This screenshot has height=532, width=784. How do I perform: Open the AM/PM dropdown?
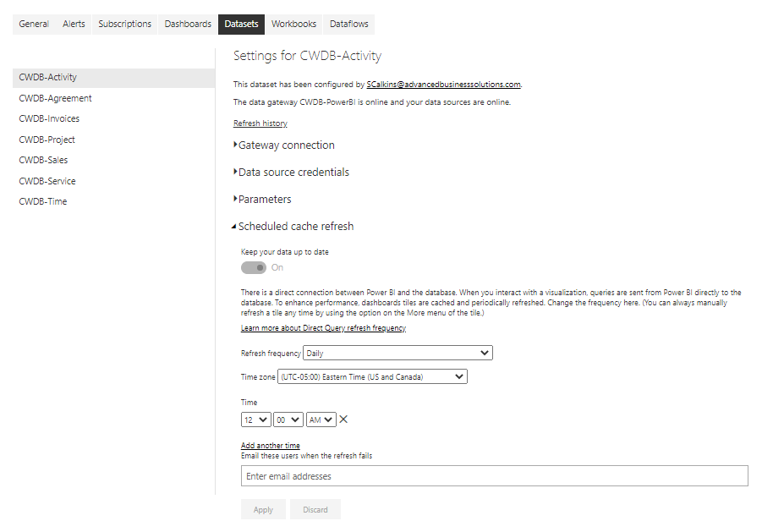click(321, 420)
